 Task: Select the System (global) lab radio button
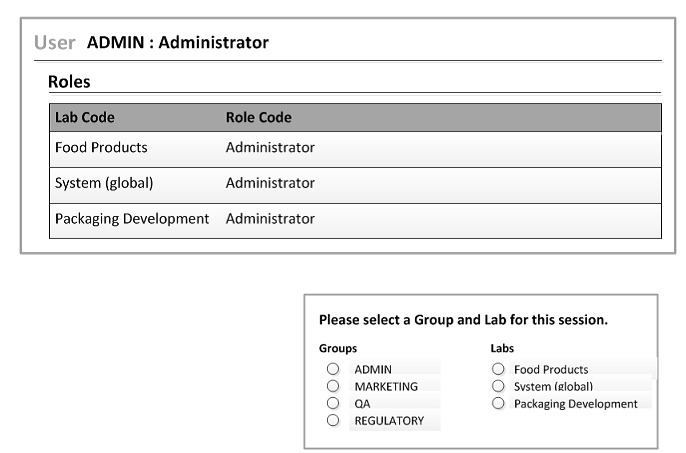tap(497, 386)
